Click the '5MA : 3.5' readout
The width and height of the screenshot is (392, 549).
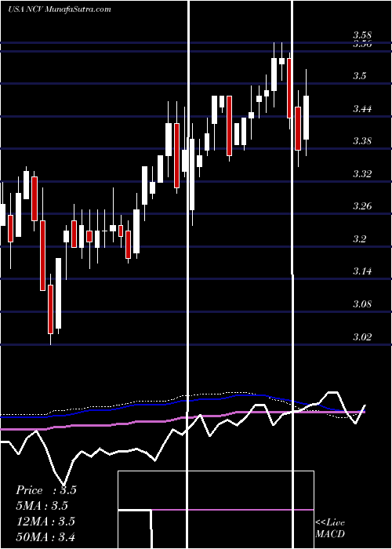tap(42, 506)
